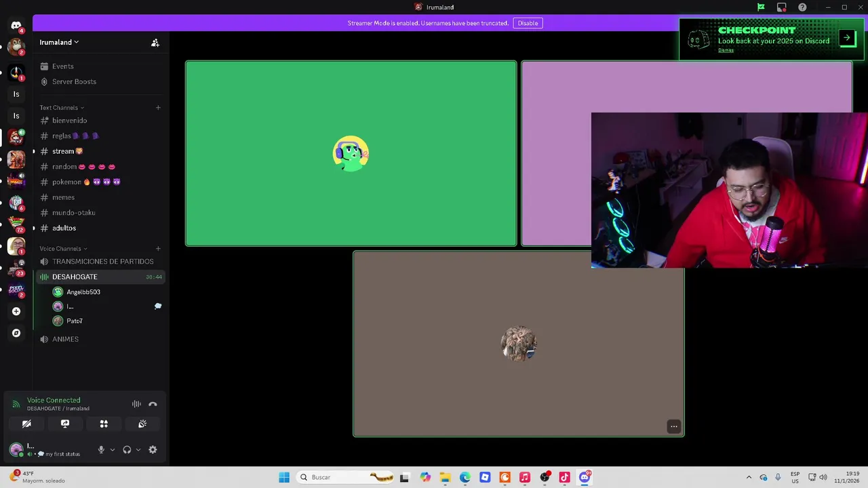The width and height of the screenshot is (868, 488).
Task: Explore discoverable servers compass icon
Action: tap(16, 333)
